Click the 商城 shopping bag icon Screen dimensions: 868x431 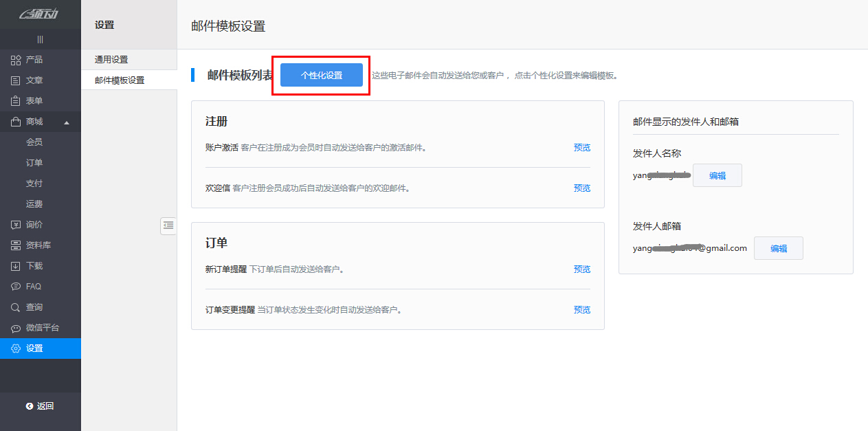[15, 122]
